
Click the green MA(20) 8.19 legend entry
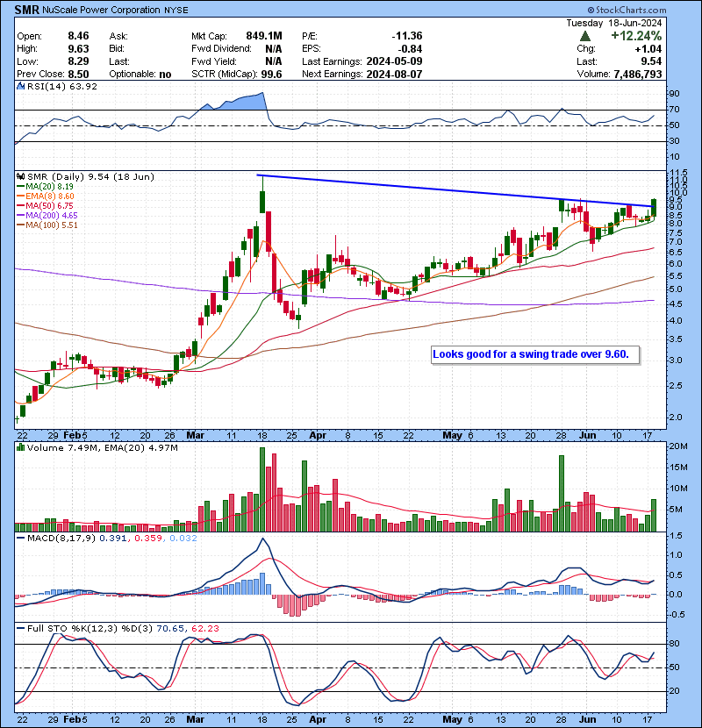click(45, 187)
